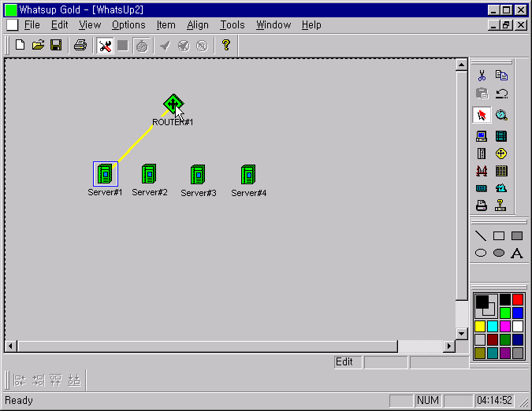Add the rack hub device icon
This screenshot has height=411, width=532.
pos(501,171)
